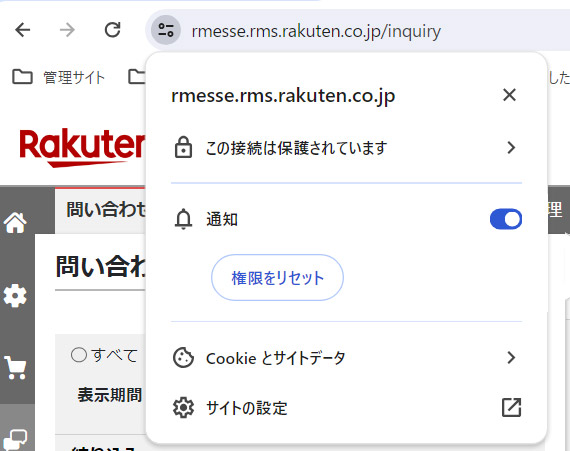Select the すべて radio button
The width and height of the screenshot is (570, 451).
(x=79, y=355)
